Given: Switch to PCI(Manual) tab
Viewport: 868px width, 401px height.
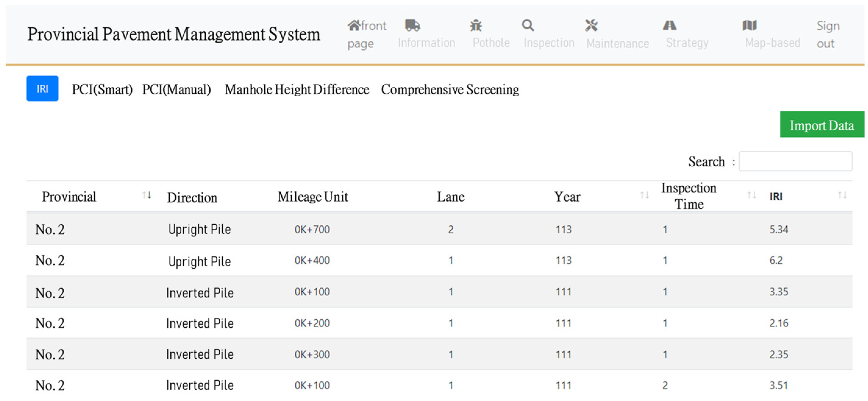Looking at the screenshot, I should (176, 90).
